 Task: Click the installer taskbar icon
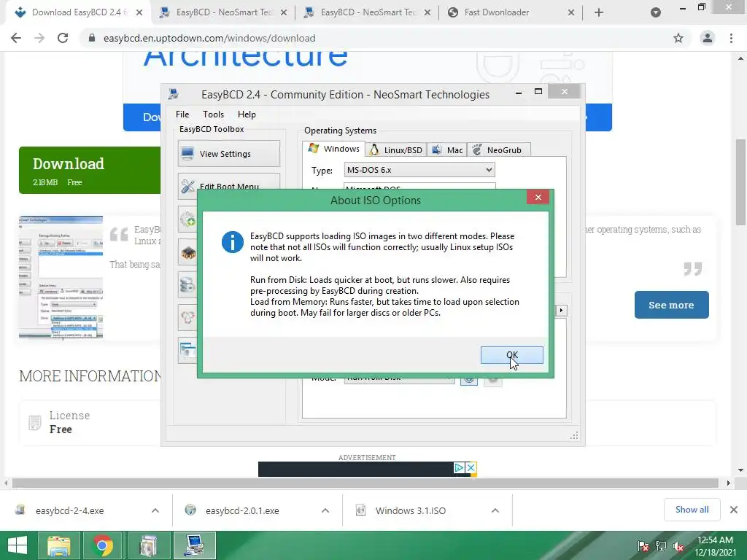[x=149, y=545]
